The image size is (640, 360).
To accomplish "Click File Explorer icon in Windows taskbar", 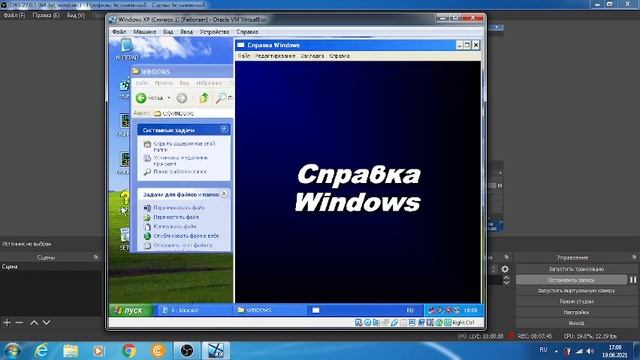I will pos(70,351).
